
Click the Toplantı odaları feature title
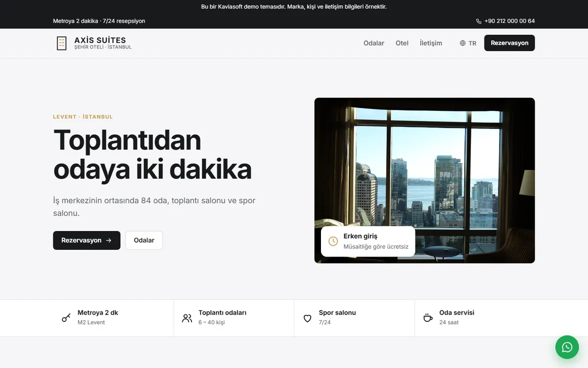222,313
